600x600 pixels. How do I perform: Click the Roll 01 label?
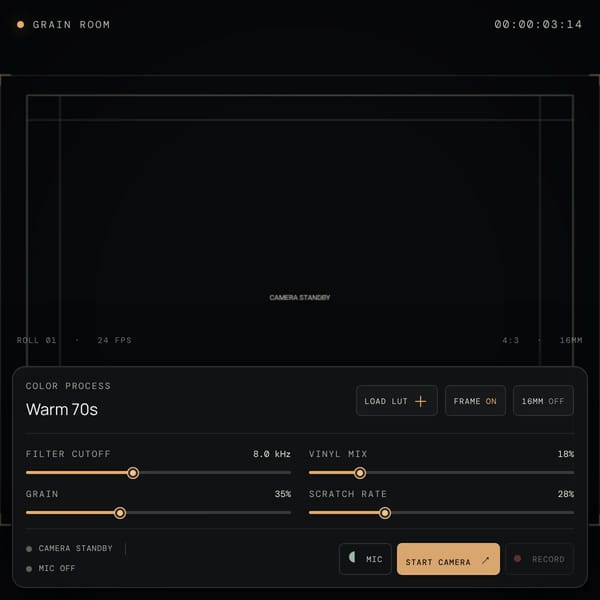[36, 340]
